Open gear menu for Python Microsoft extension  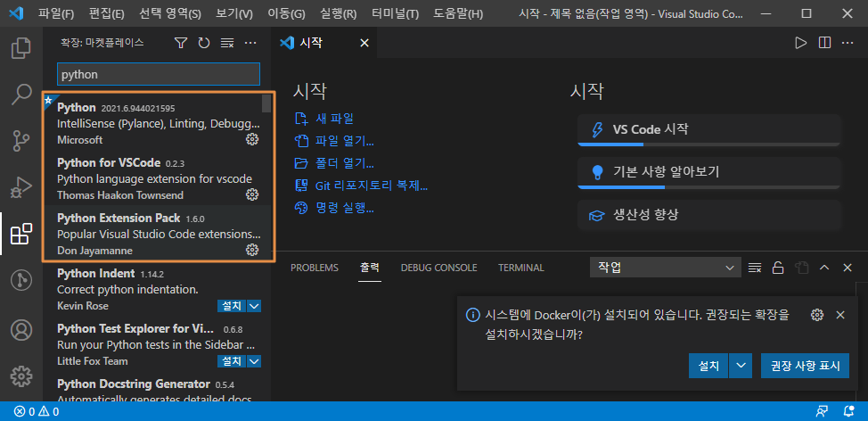(252, 140)
